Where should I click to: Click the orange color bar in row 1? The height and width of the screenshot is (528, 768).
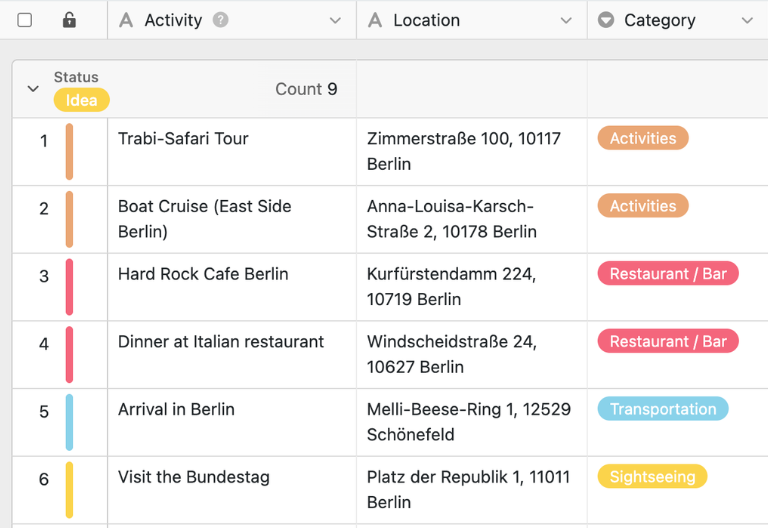pyautogui.click(x=70, y=152)
